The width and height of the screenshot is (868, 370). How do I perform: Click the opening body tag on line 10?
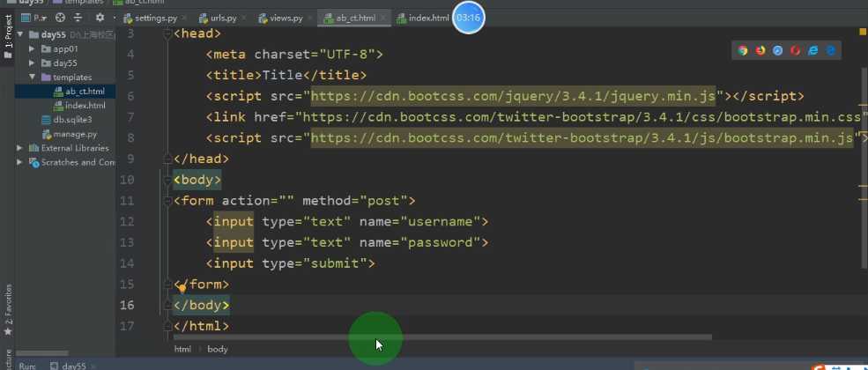point(197,180)
